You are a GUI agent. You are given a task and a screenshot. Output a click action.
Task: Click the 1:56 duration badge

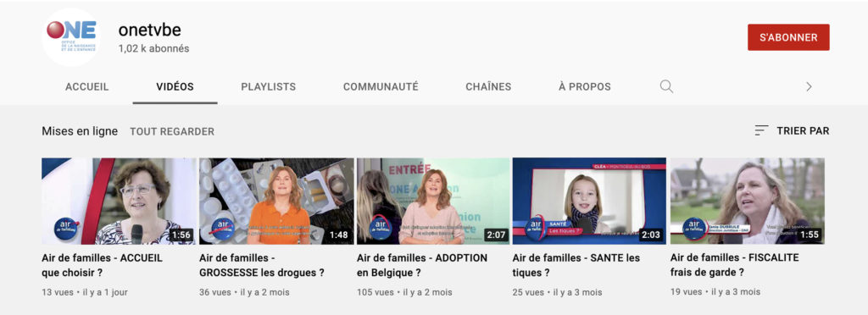(181, 235)
